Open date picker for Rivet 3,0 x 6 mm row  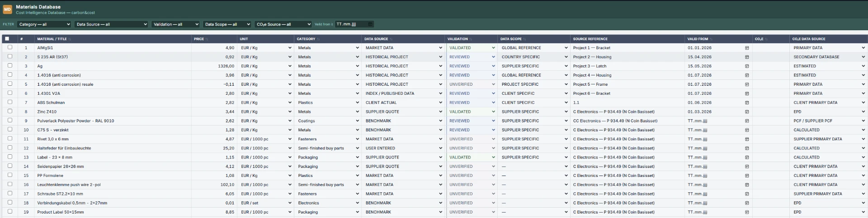[747, 139]
